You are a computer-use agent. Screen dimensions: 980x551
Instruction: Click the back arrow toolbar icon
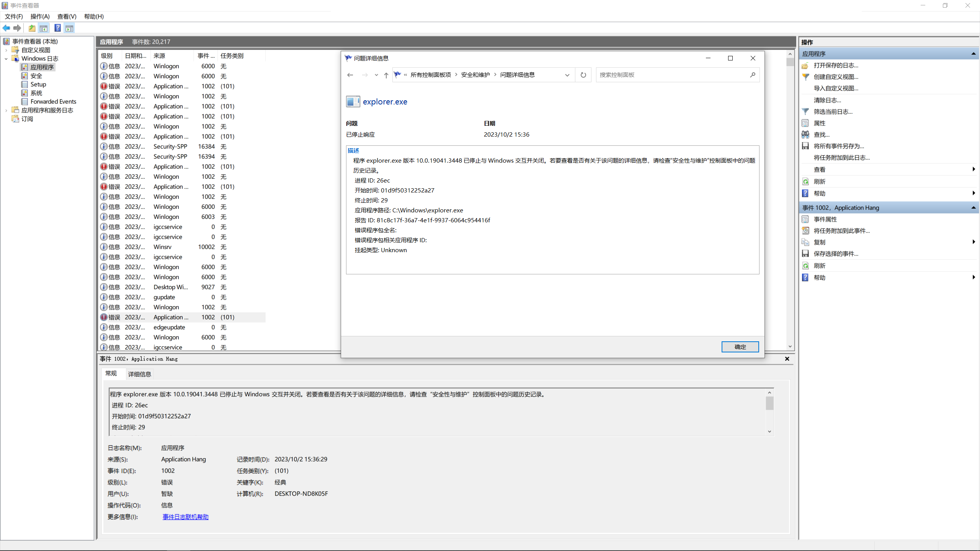[7, 28]
